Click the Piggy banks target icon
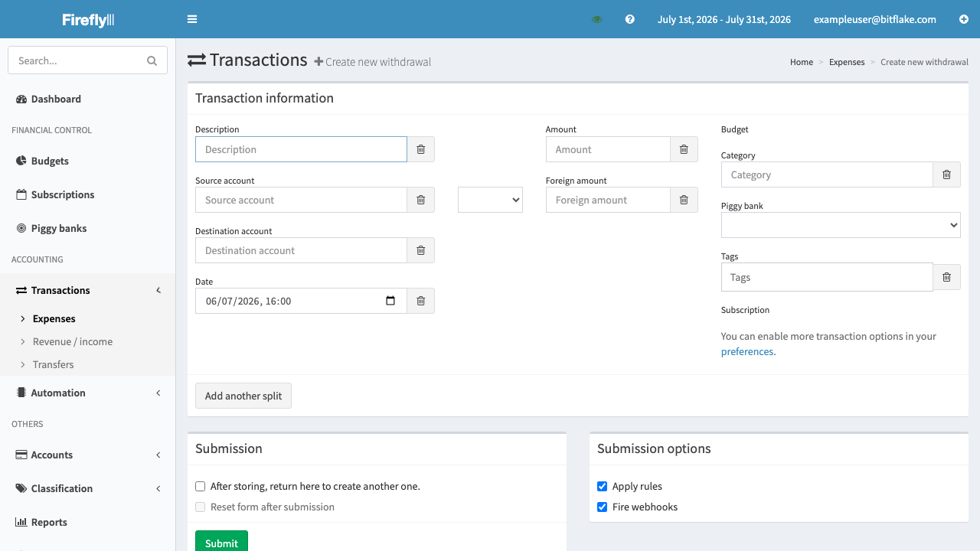This screenshot has height=551, width=980. 21,228
